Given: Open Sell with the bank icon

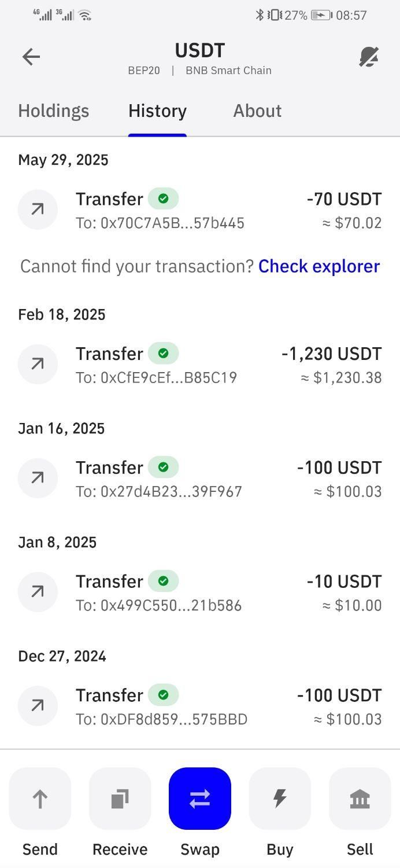Looking at the screenshot, I should (x=360, y=799).
